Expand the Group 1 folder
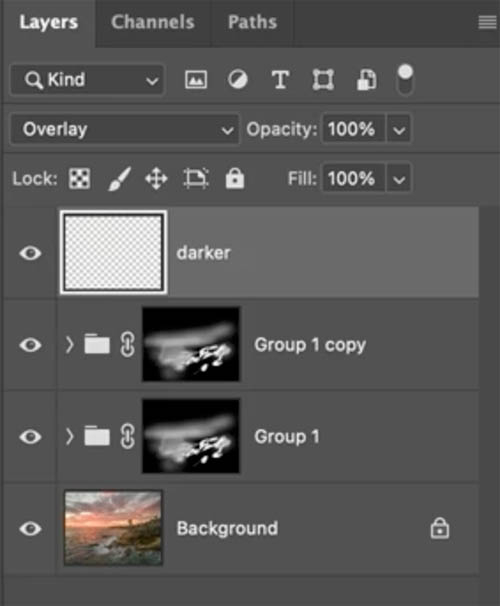 point(69,436)
